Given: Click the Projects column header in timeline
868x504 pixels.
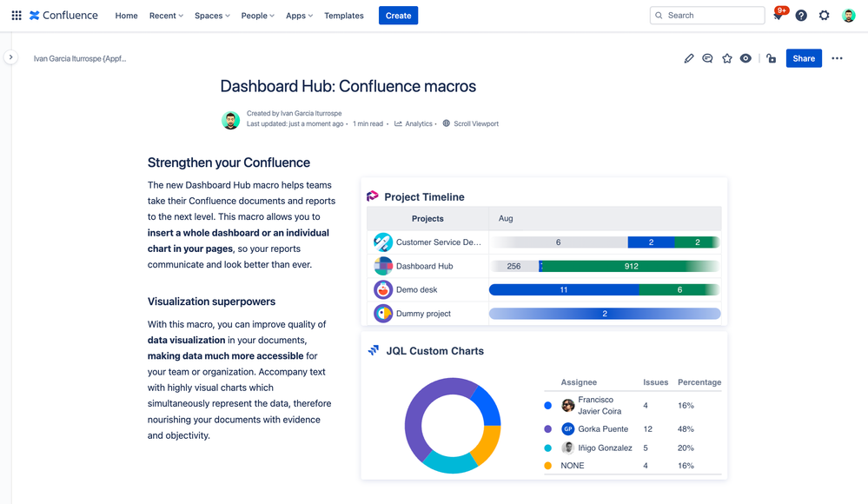Looking at the screenshot, I should click(427, 218).
